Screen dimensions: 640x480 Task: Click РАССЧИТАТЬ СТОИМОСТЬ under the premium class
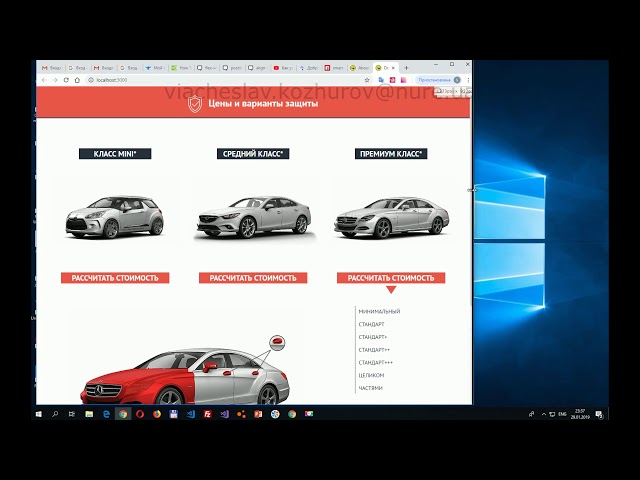pos(391,278)
